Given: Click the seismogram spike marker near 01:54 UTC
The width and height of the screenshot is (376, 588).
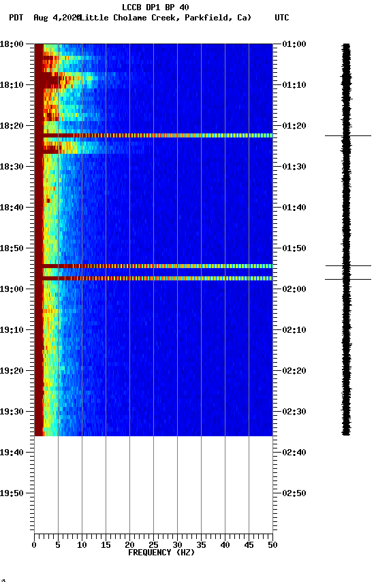Looking at the screenshot, I should pyautogui.click(x=348, y=266).
